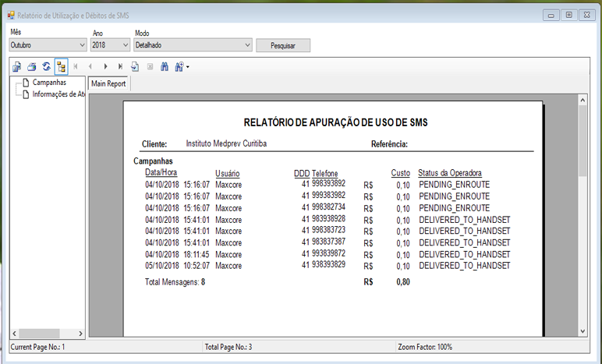
Task: Click the Pesquisar button
Action: [x=282, y=45]
